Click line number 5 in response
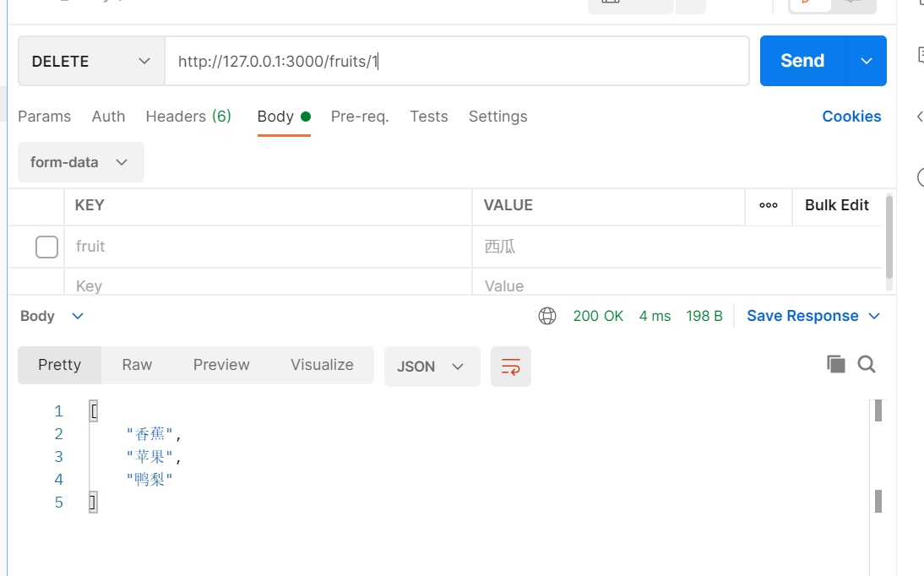924x576 pixels. coord(58,503)
